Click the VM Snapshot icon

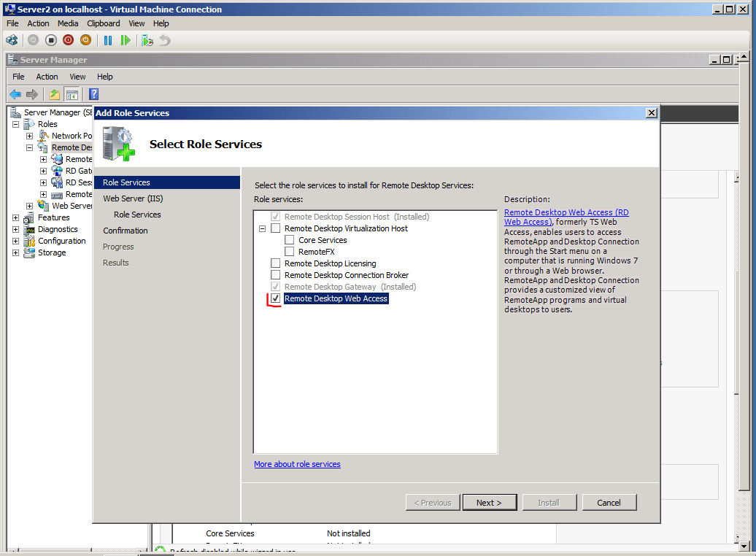pos(147,41)
